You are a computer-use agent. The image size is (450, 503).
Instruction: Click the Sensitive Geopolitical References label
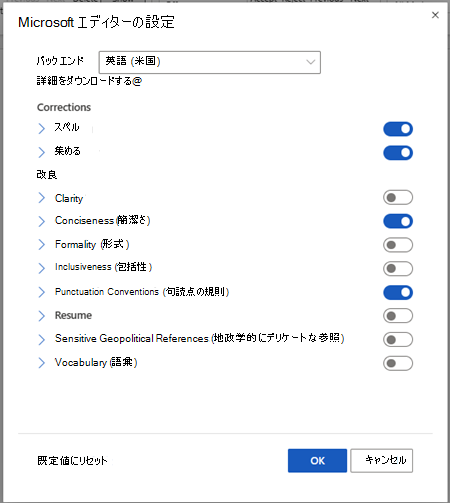pos(199,338)
